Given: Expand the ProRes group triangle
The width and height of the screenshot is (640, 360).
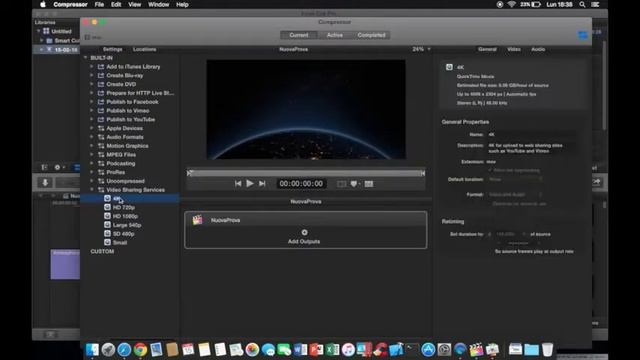Looking at the screenshot, I should [92, 172].
